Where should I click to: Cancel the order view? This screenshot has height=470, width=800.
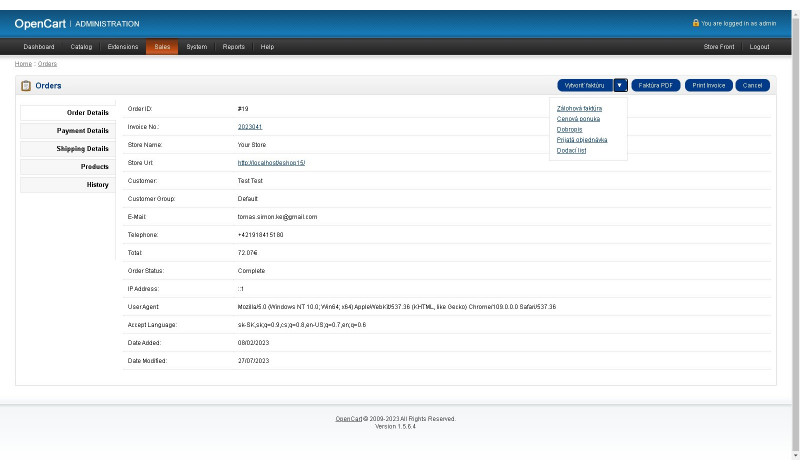click(x=753, y=85)
